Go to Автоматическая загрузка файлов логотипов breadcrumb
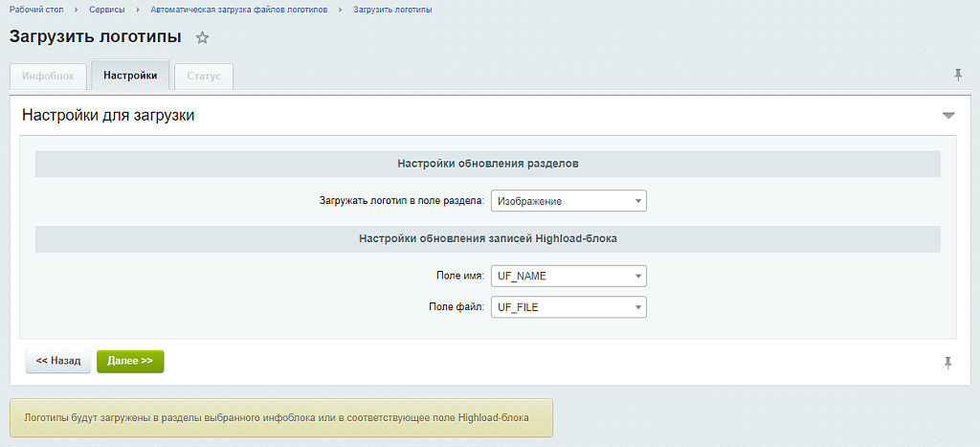The height and width of the screenshot is (447, 980). pyautogui.click(x=239, y=10)
